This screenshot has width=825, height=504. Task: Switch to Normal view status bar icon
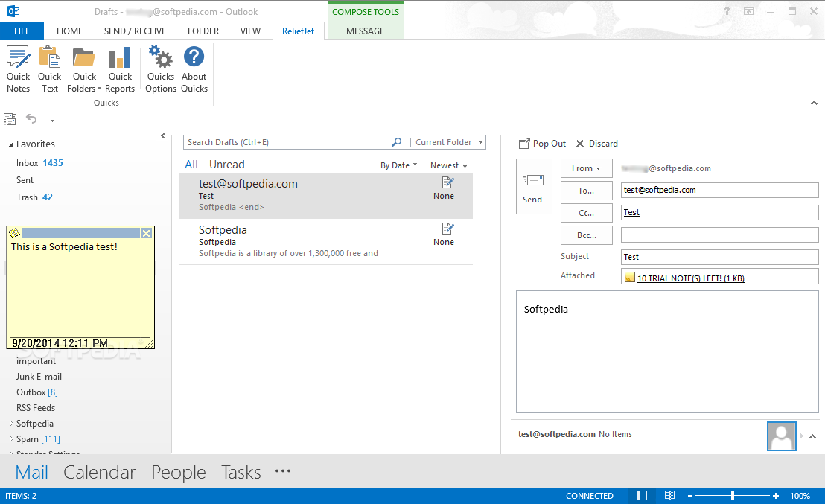641,496
